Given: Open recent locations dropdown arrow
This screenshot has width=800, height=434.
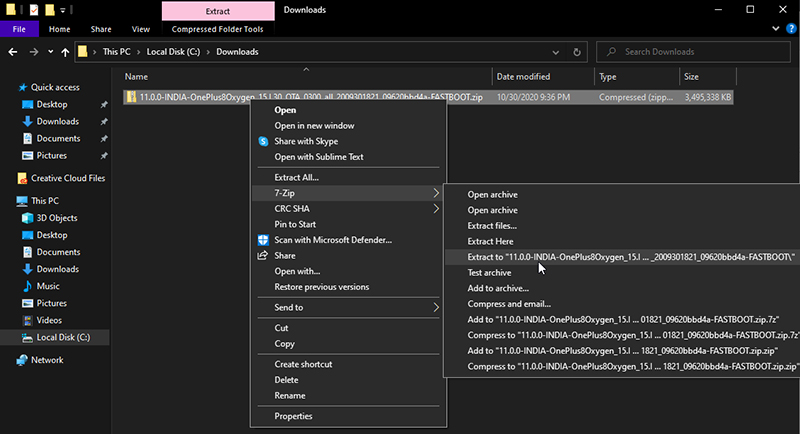Looking at the screenshot, I should pos(50,52).
